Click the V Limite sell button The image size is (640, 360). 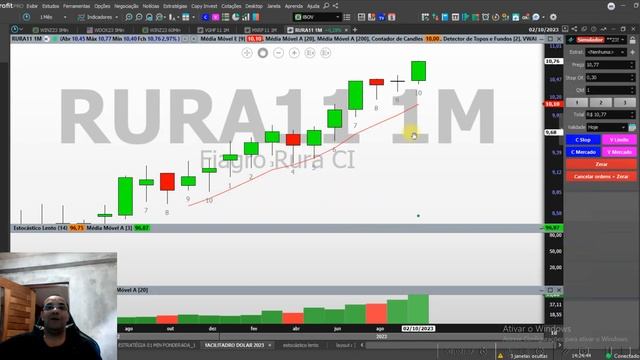[x=619, y=140]
